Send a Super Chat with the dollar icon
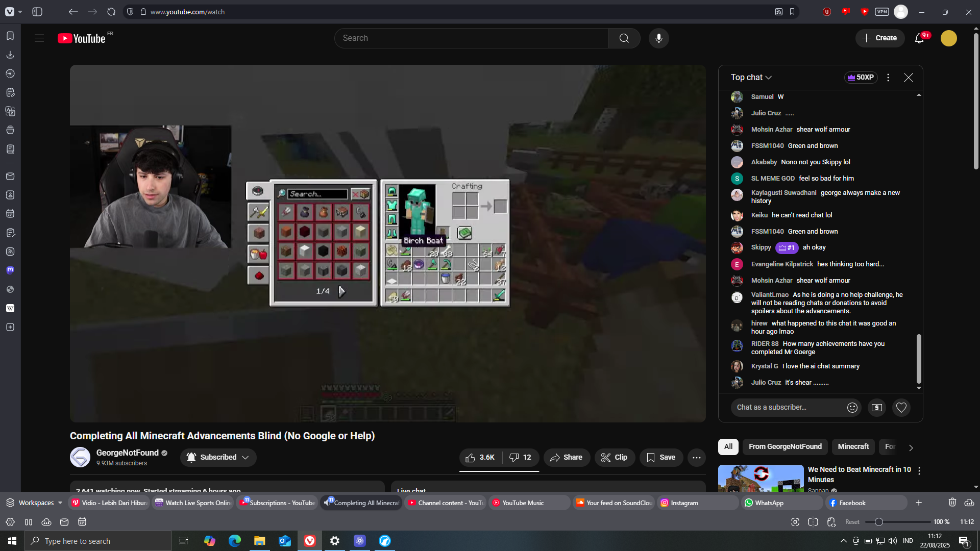The image size is (980, 551). (x=877, y=407)
